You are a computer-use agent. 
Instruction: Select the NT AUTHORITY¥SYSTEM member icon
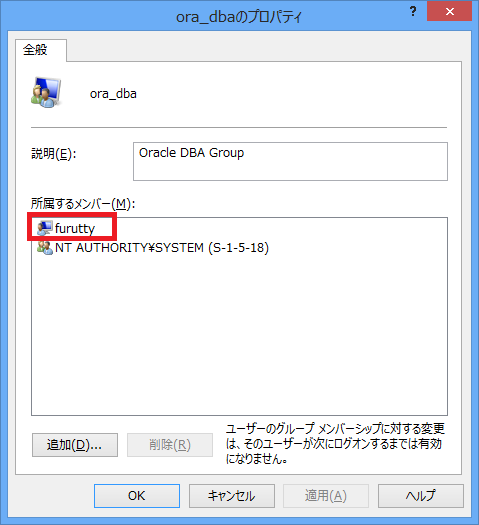point(45,248)
